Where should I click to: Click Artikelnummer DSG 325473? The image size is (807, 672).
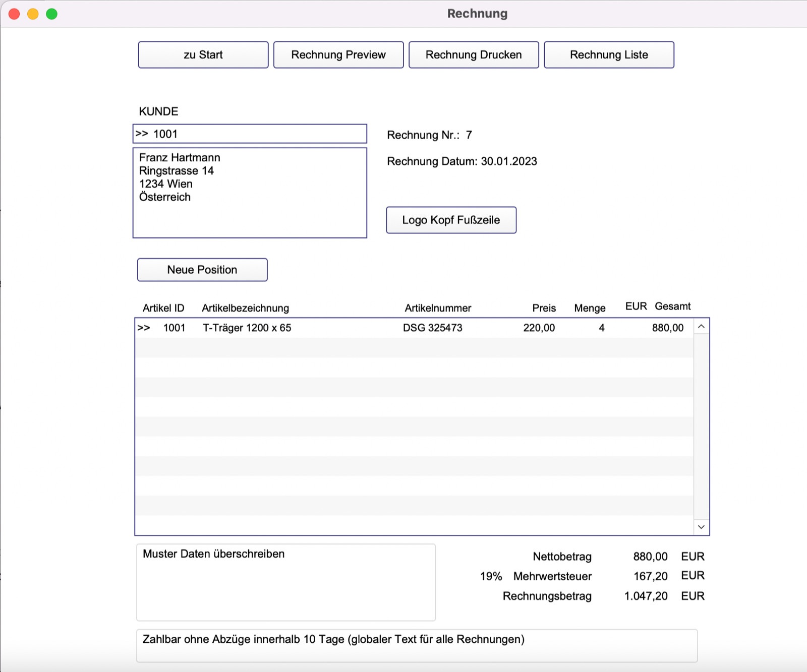click(x=433, y=328)
